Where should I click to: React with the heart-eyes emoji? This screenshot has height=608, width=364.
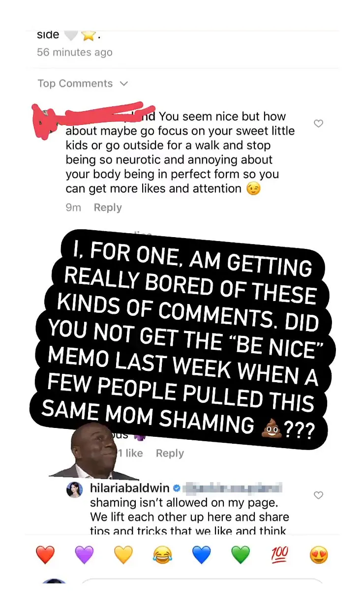(318, 554)
